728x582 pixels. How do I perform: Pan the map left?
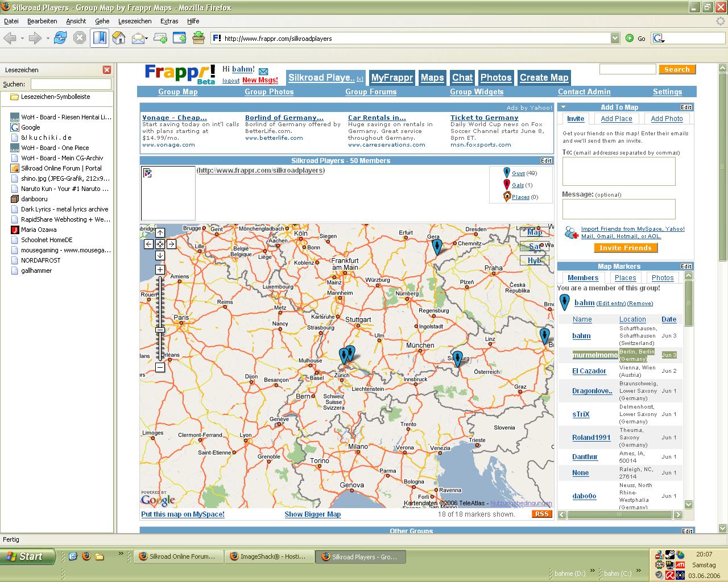click(148, 244)
